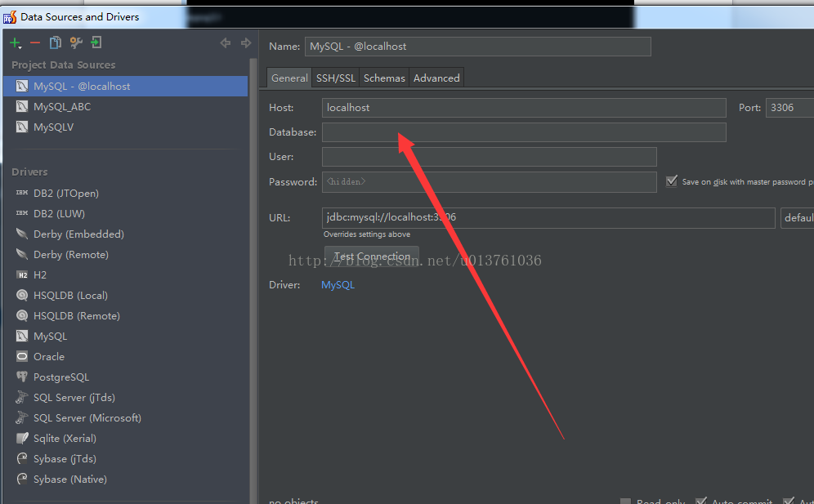Toggle Save on disk with master password
Viewport: 814px width, 504px height.
click(672, 181)
